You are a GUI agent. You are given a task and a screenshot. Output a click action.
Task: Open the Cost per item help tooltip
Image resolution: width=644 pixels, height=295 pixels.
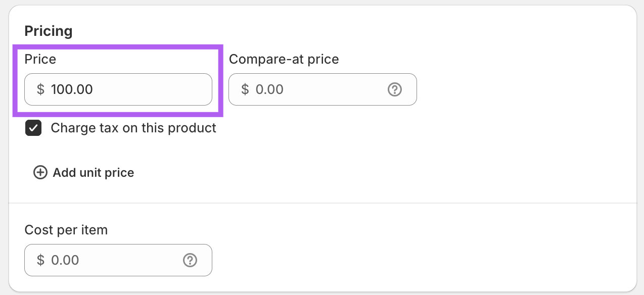pos(190,260)
